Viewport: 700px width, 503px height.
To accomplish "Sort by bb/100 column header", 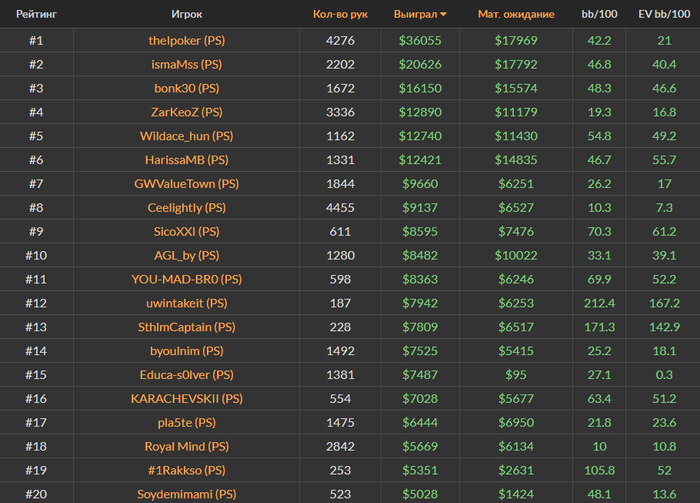I will (x=599, y=14).
